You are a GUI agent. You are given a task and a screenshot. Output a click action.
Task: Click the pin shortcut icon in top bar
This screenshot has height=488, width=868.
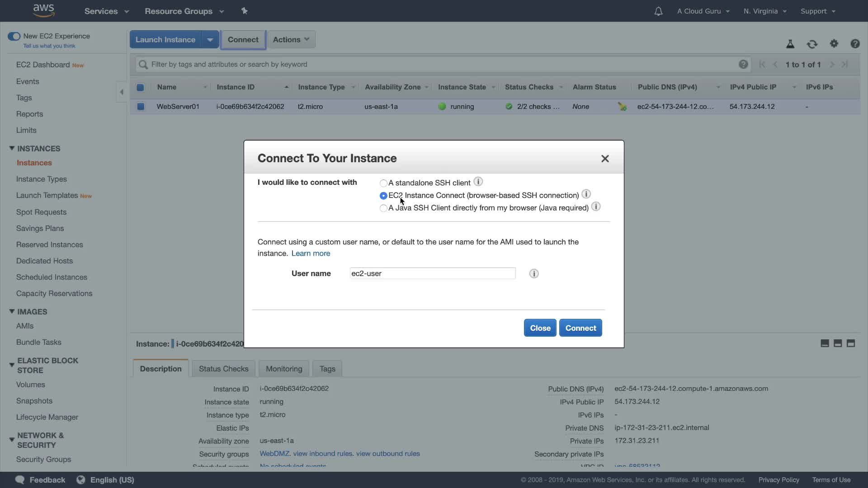point(245,11)
